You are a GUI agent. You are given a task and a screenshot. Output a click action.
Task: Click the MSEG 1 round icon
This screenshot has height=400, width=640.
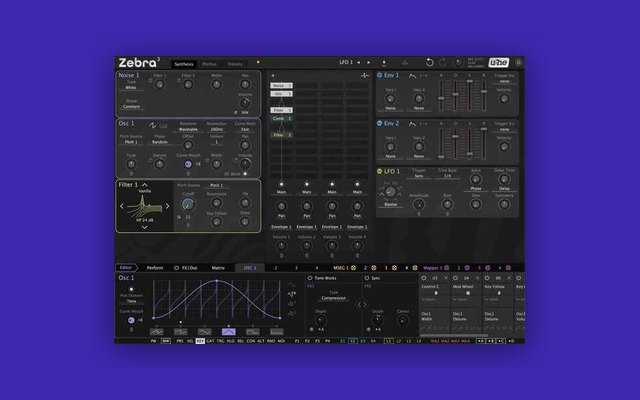point(353,268)
